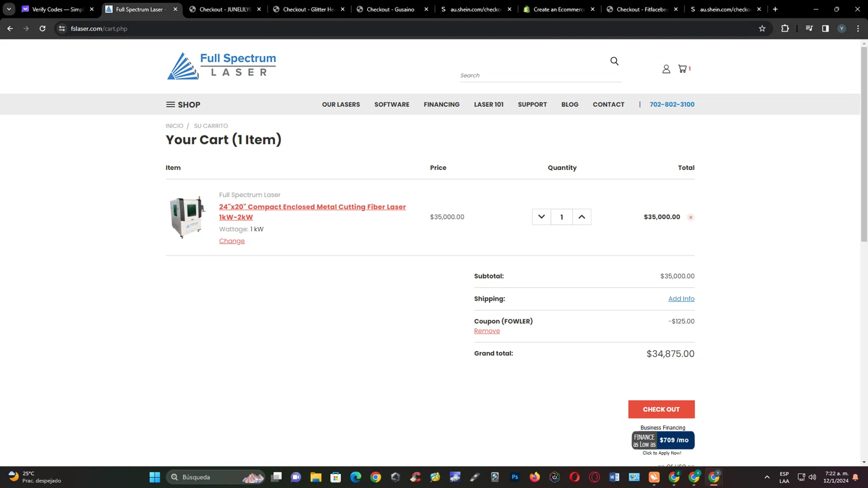Open SUPPORT menu item
Screen dimensions: 868x488
click(532, 105)
